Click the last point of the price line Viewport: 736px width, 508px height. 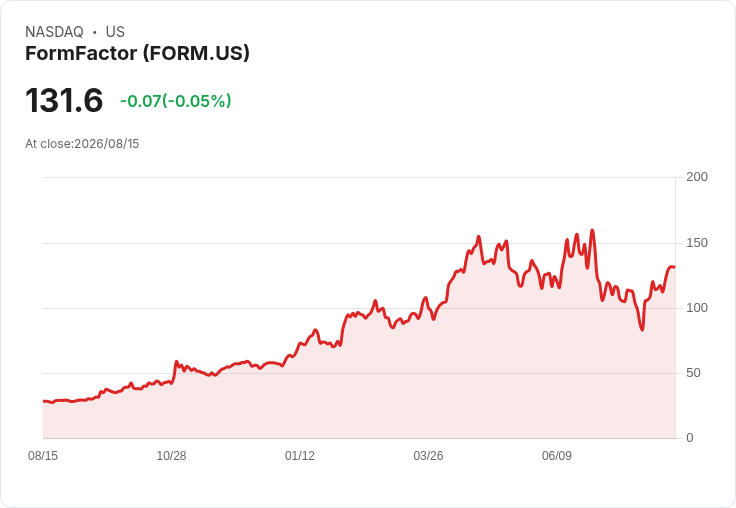tap(675, 267)
